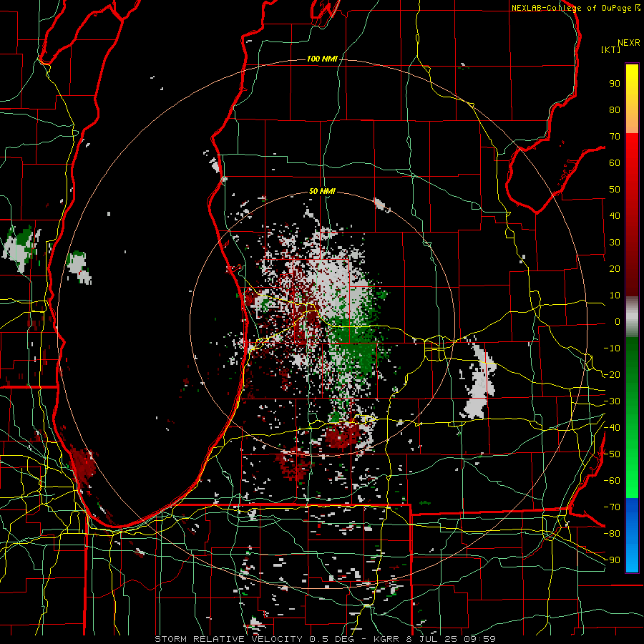The image size is (644, 644).
Task: Click the "NEXR" label above color scale
Action: tap(629, 43)
